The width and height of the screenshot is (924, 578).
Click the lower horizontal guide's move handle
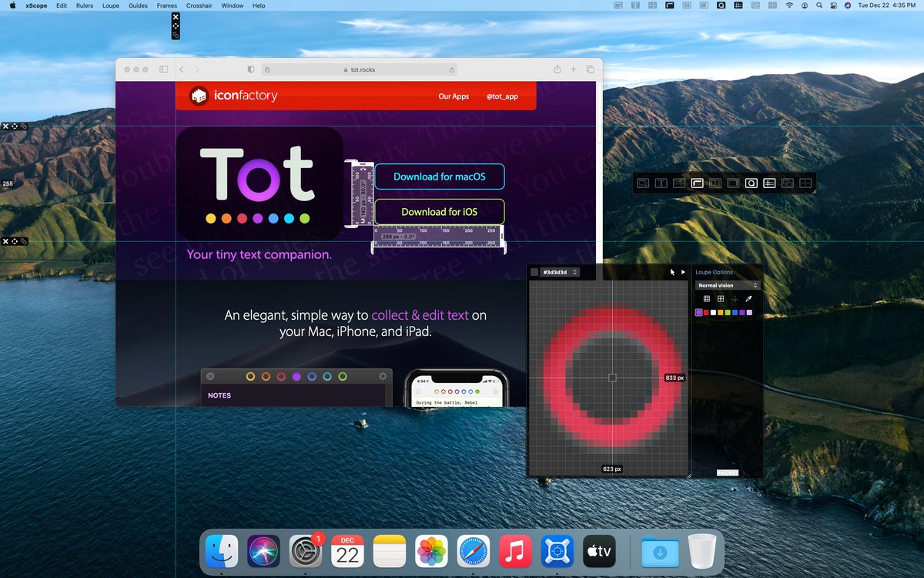coord(15,241)
